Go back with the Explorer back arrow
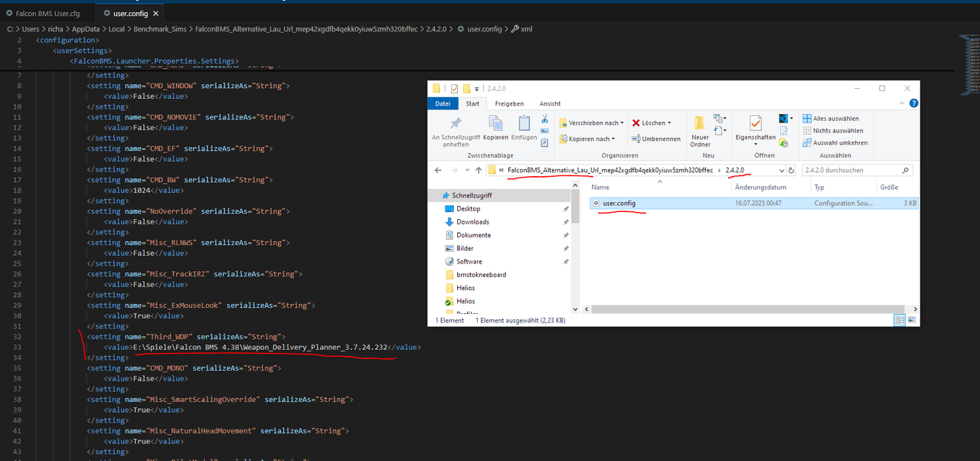This screenshot has width=980, height=461. [438, 170]
